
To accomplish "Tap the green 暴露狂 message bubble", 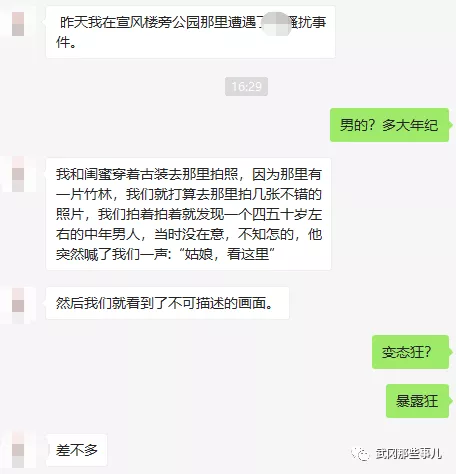I will point(417,401).
